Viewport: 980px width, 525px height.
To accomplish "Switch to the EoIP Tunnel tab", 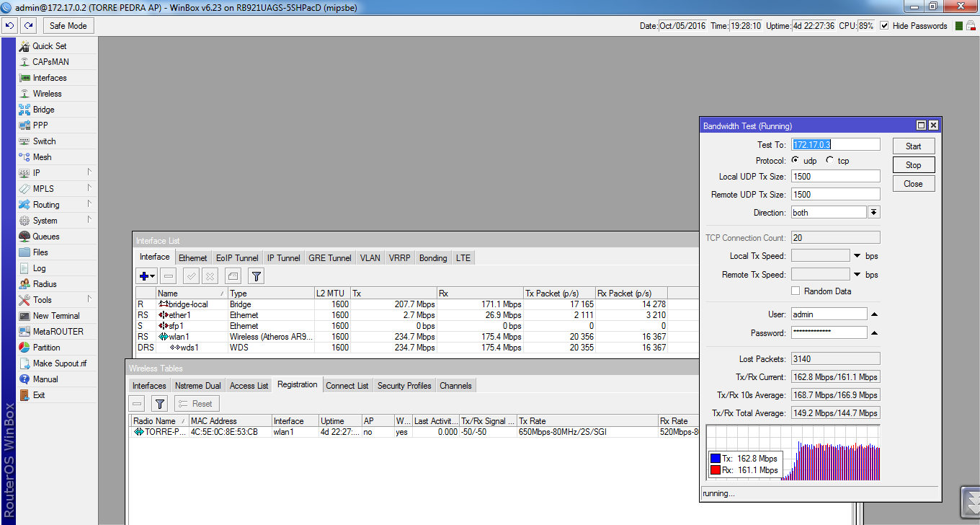I will [237, 258].
